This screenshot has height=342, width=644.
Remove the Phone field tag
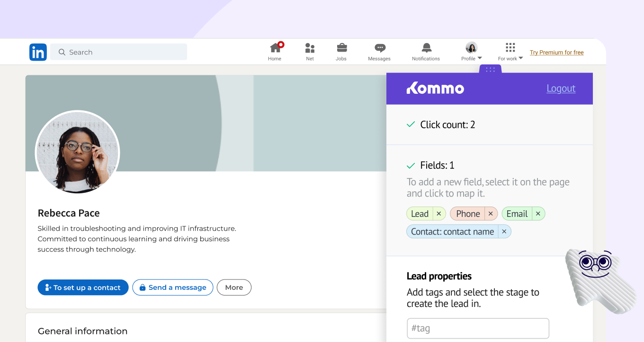pyautogui.click(x=491, y=214)
